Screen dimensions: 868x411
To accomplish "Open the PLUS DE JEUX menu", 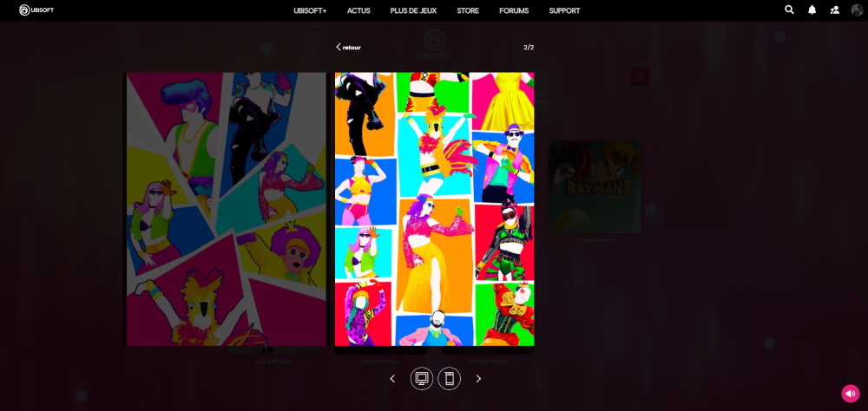I will [413, 10].
